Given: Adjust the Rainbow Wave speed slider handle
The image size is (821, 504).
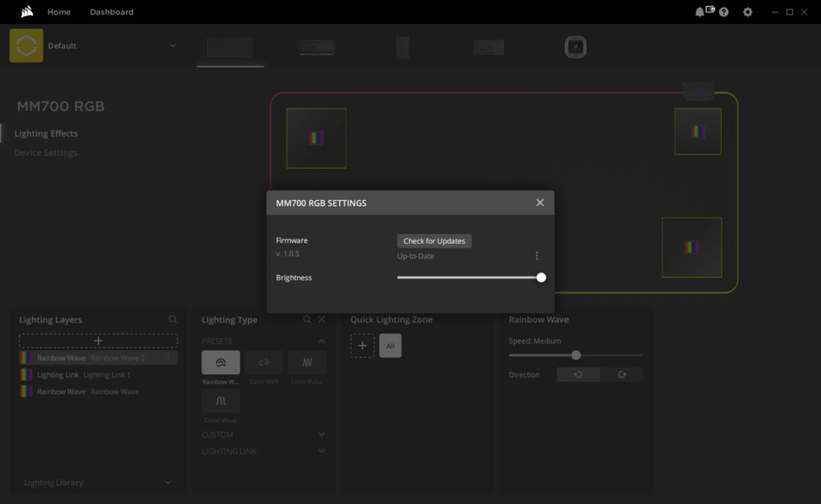Looking at the screenshot, I should click(576, 355).
